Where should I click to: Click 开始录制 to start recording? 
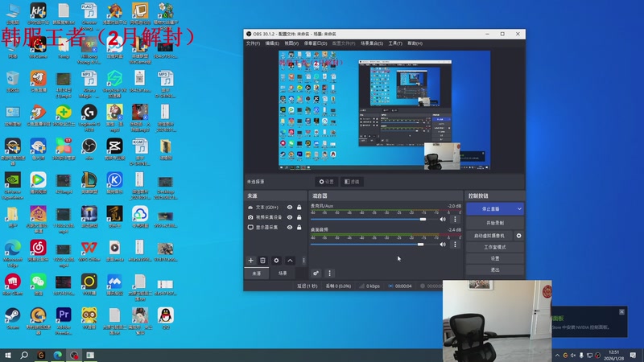click(495, 223)
